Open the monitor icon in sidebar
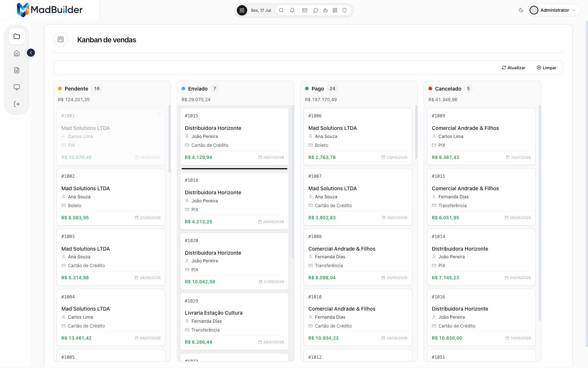Viewport: 588px width, 368px height. pos(17,87)
